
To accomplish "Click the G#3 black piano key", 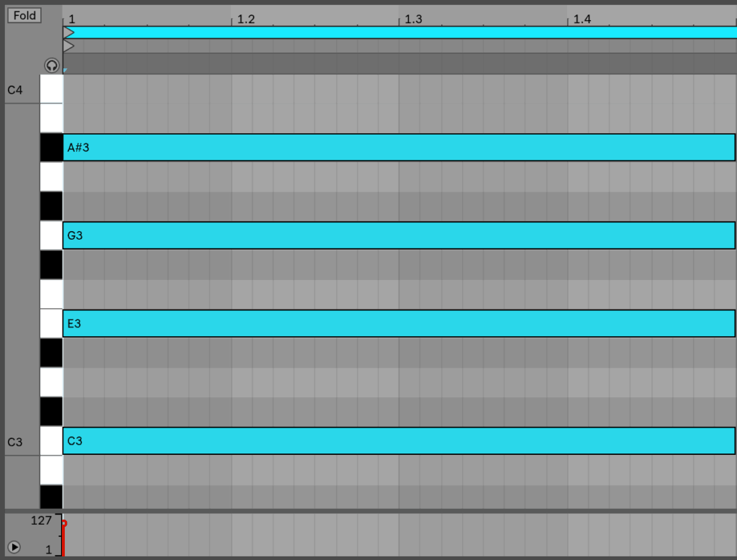I will 51,206.
